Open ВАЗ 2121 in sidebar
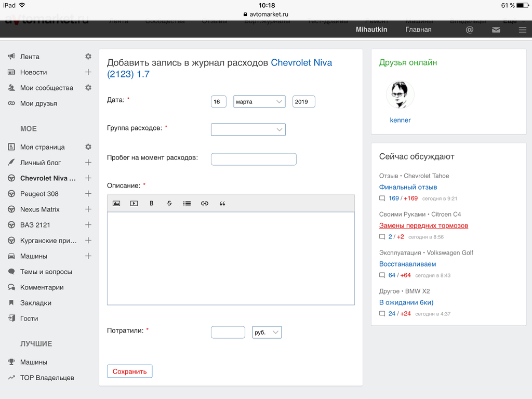 pos(35,225)
